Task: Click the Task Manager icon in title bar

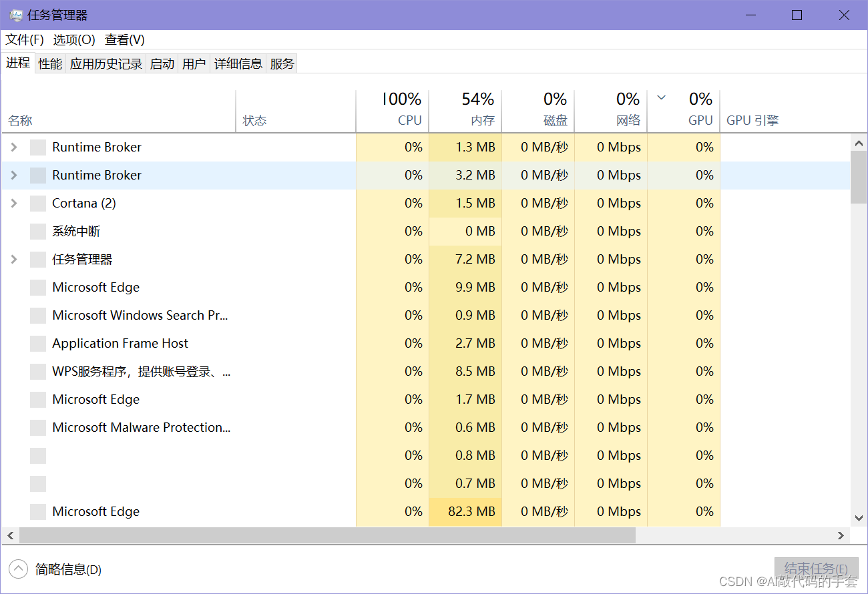Action: (x=15, y=15)
